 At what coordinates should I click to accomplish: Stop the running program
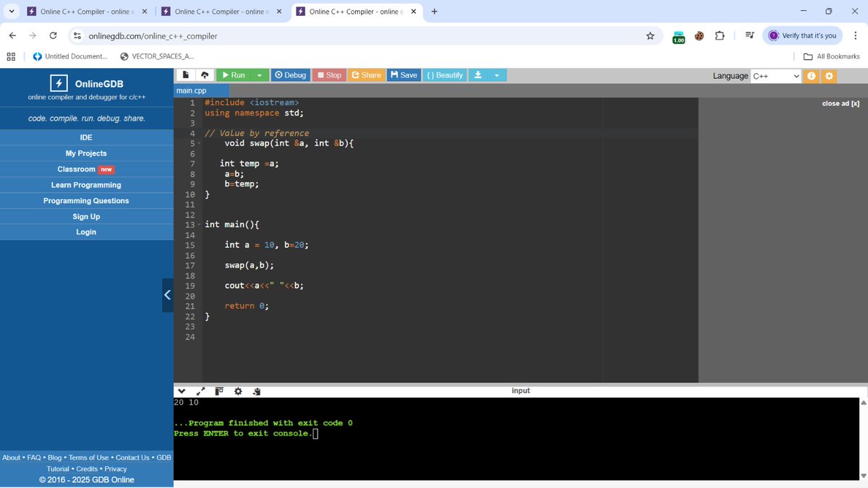328,74
